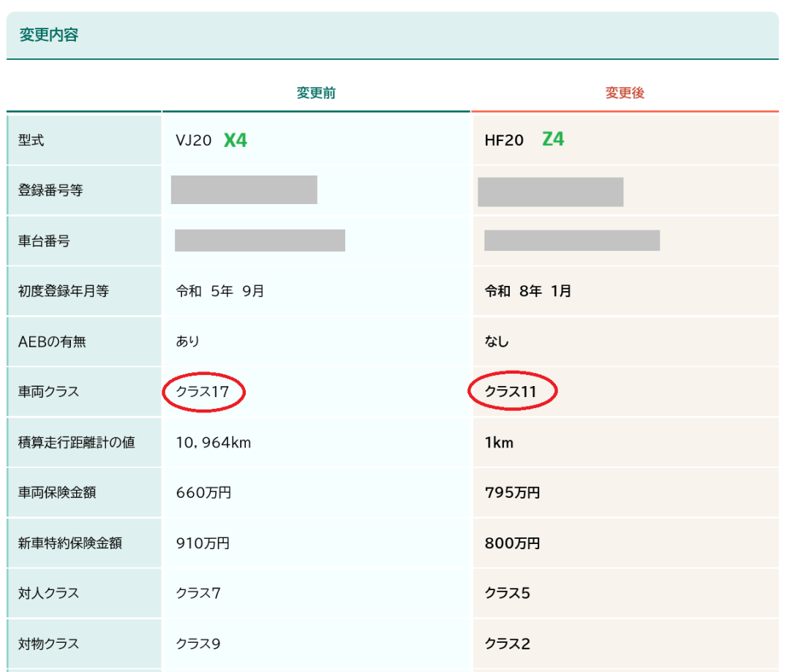Click the green X4 annotation
This screenshot has width=790, height=672.
tap(236, 140)
